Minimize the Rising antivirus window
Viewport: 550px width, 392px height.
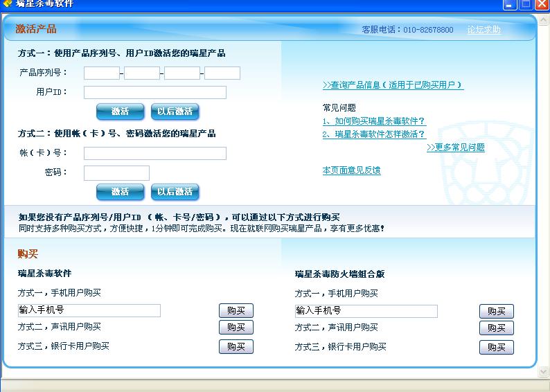[x=510, y=4]
